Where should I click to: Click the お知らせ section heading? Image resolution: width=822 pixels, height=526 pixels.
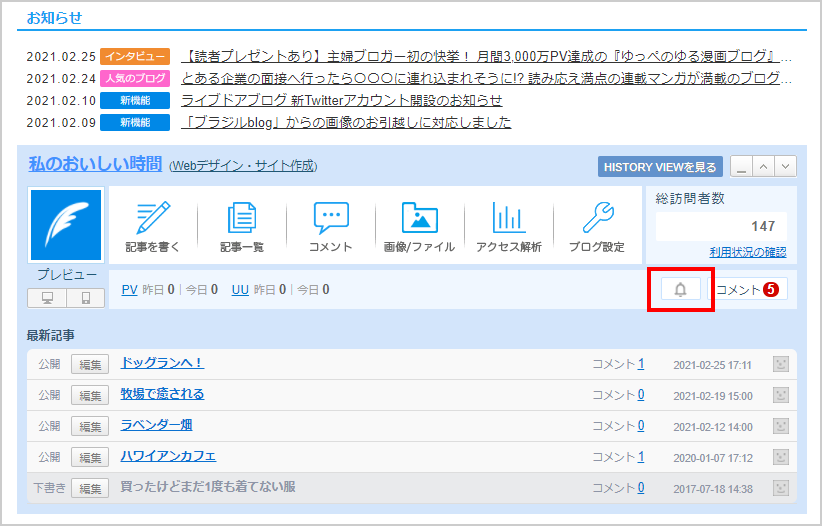click(55, 18)
